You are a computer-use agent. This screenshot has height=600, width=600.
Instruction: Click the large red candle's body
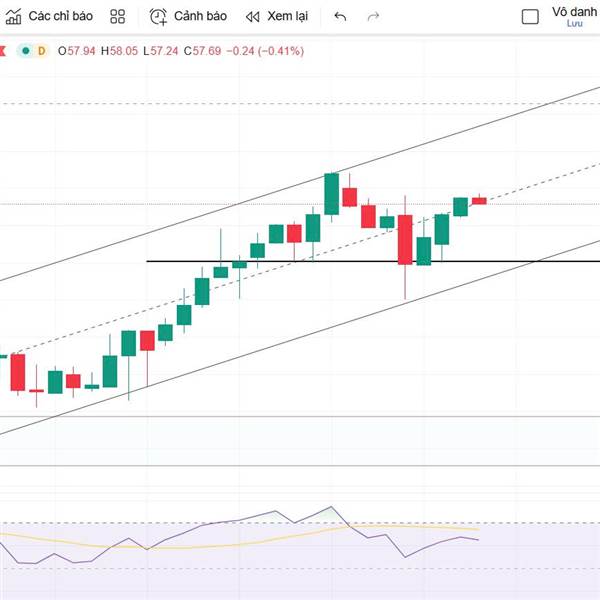point(405,239)
